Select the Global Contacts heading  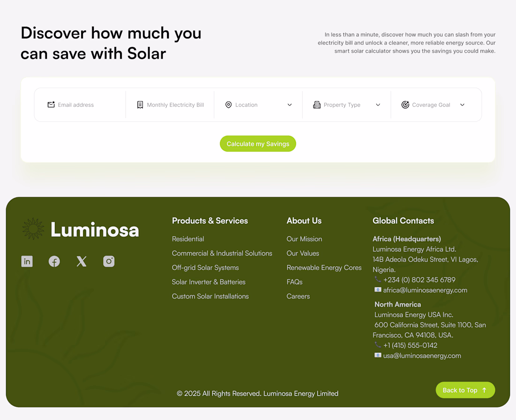point(403,221)
